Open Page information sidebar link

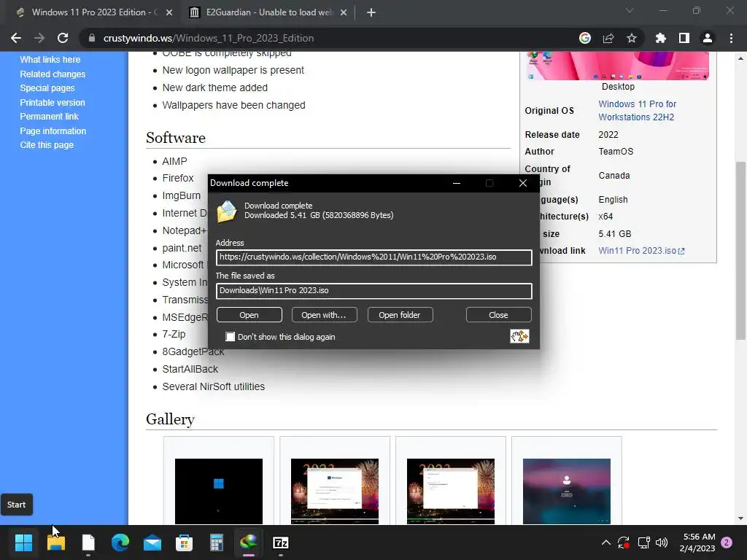[53, 131]
